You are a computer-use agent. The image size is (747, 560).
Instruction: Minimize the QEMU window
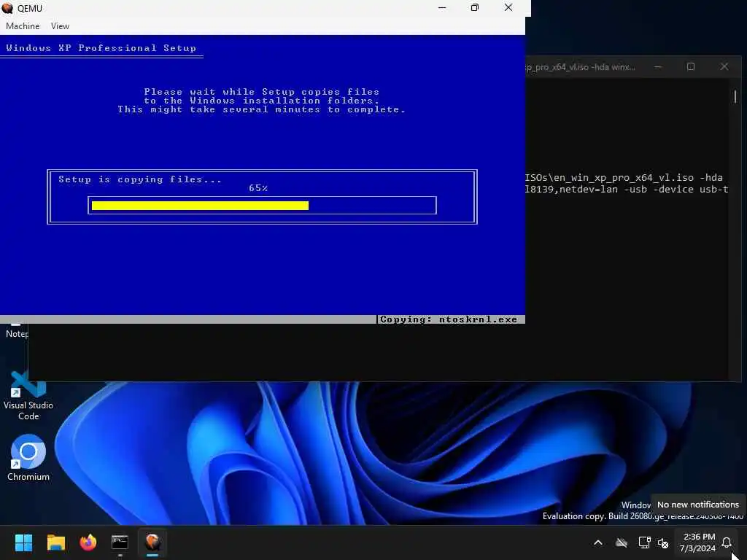click(x=442, y=7)
